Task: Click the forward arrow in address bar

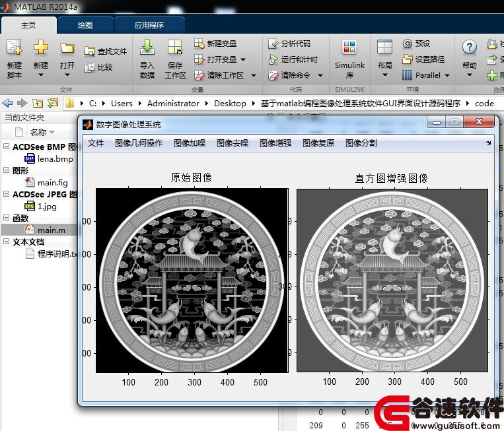Action: tap(22, 103)
